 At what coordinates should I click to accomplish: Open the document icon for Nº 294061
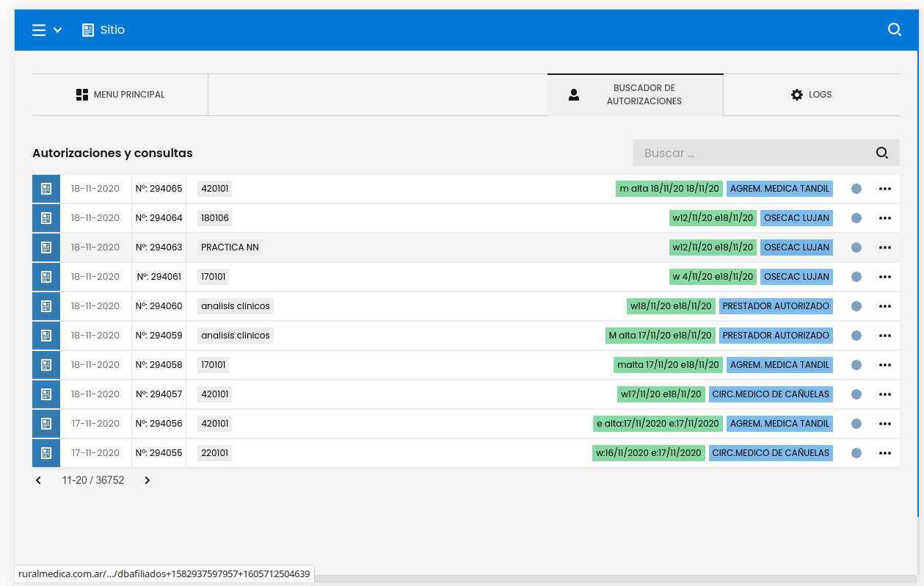46,277
